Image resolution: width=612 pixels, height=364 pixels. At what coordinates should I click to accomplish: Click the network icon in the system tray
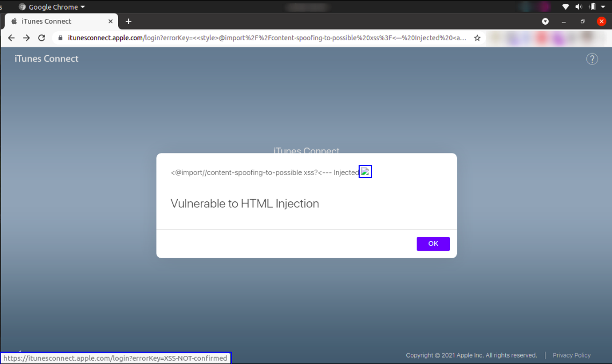click(x=565, y=6)
